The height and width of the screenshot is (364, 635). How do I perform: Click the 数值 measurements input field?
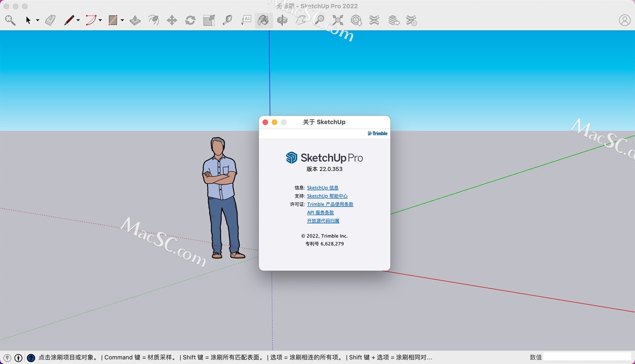click(587, 357)
